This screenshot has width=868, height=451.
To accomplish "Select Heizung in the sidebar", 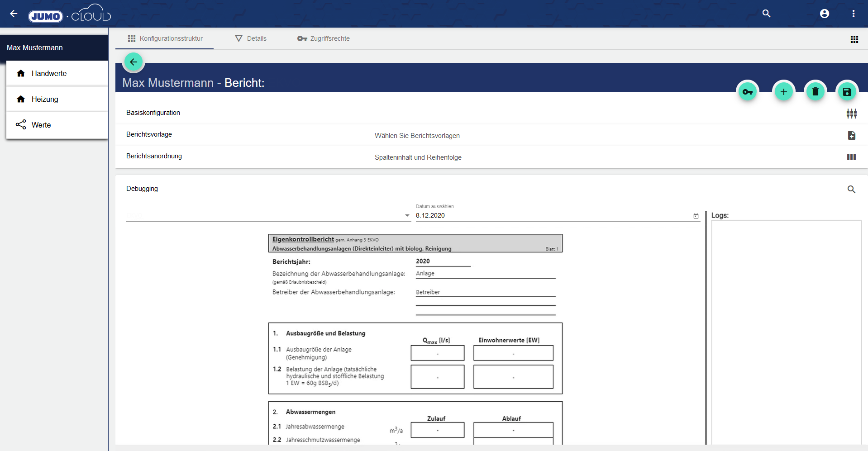I will (45, 99).
